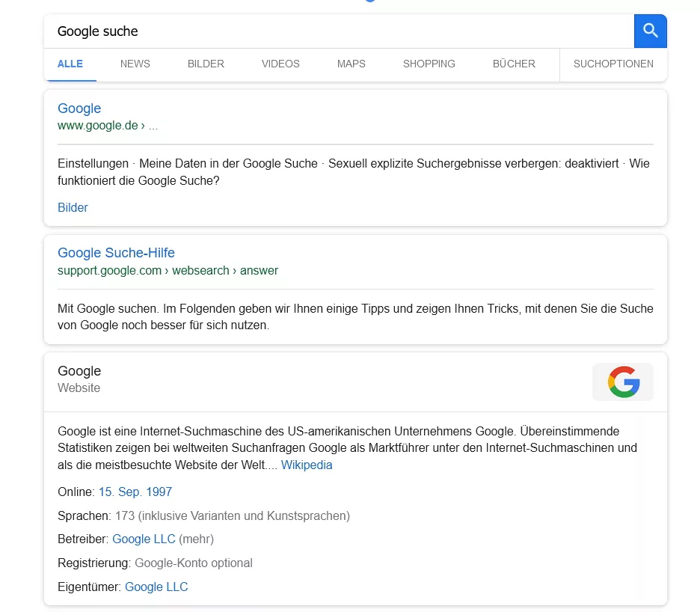Click the blue magnifier search button
The height and width of the screenshot is (612, 700).
click(x=650, y=31)
